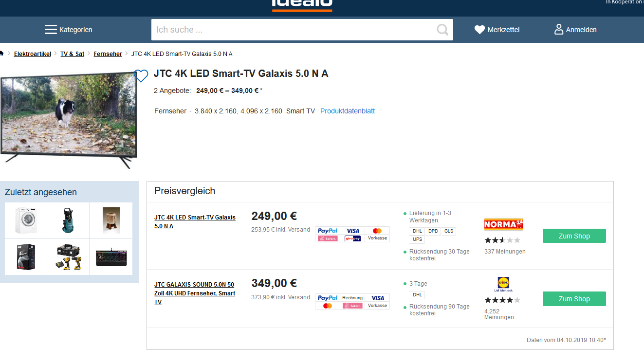
Task: Open Merkzettel via the heart icon
Action: 479,30
